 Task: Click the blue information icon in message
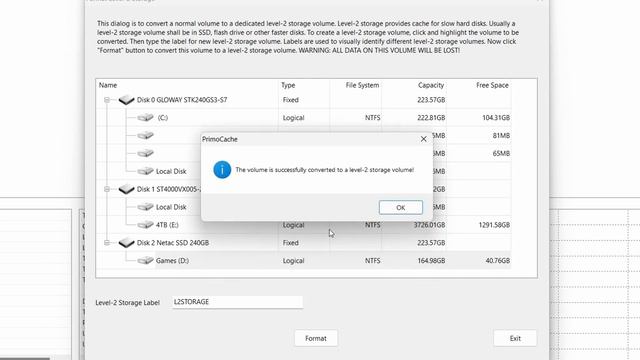pyautogui.click(x=222, y=170)
